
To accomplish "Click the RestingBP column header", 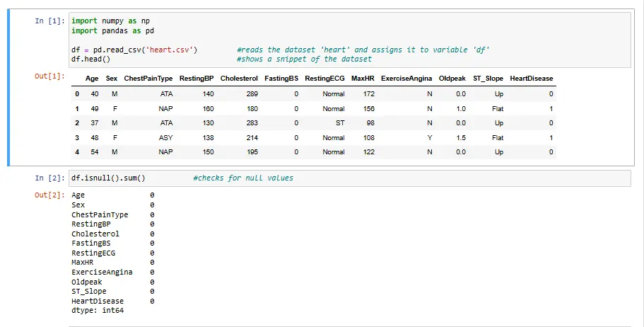I will pos(197,79).
